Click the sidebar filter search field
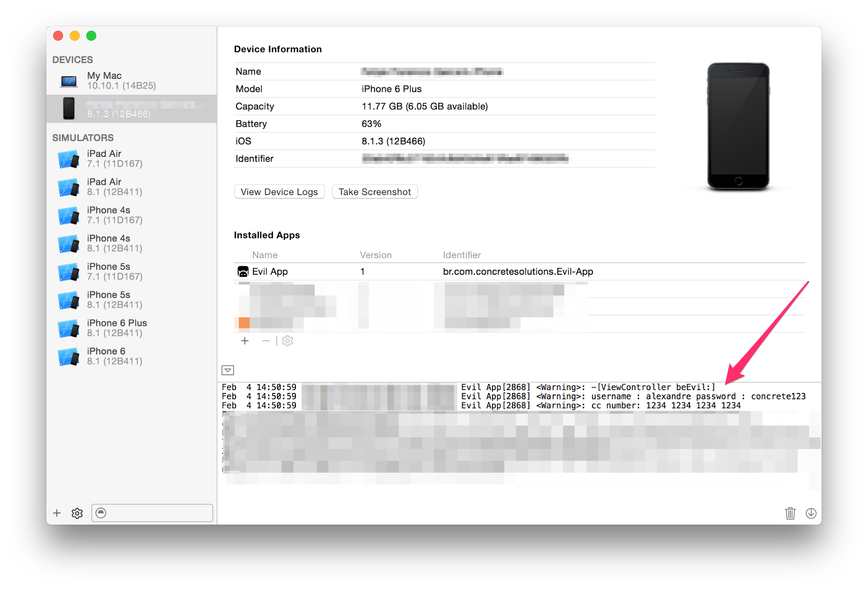Viewport: 868px width, 591px height. [x=152, y=513]
